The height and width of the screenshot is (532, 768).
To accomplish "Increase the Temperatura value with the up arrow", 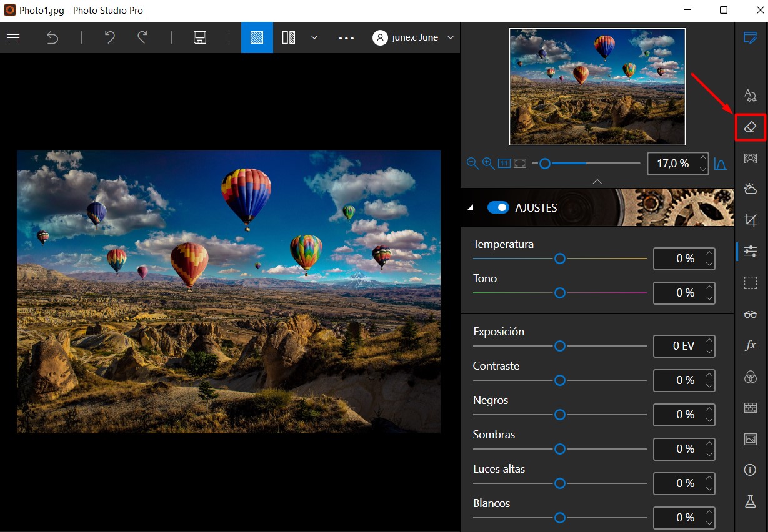I will click(709, 253).
